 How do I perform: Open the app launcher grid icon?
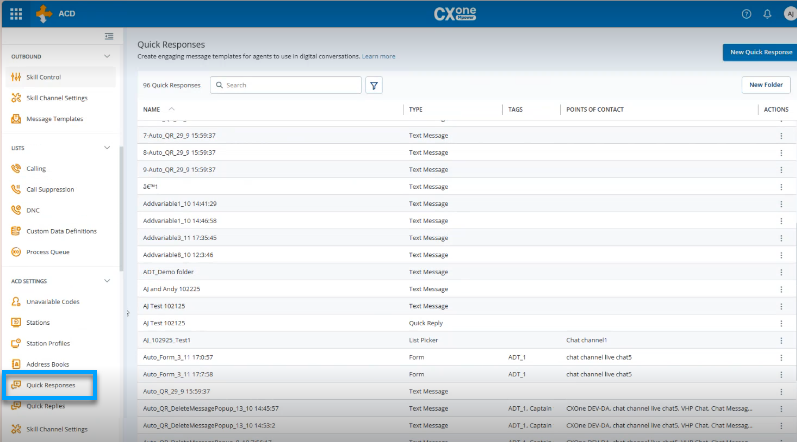(x=16, y=14)
